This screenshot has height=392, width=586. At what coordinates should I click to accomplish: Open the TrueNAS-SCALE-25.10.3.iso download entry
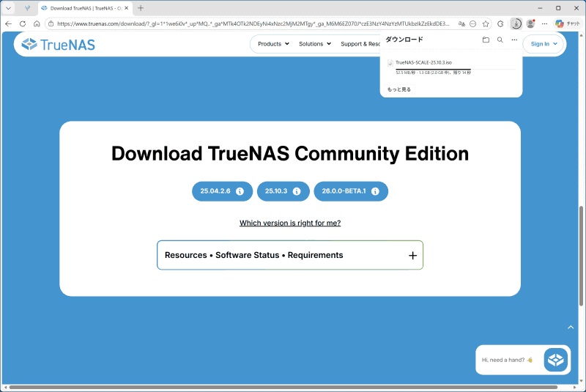[x=450, y=67]
